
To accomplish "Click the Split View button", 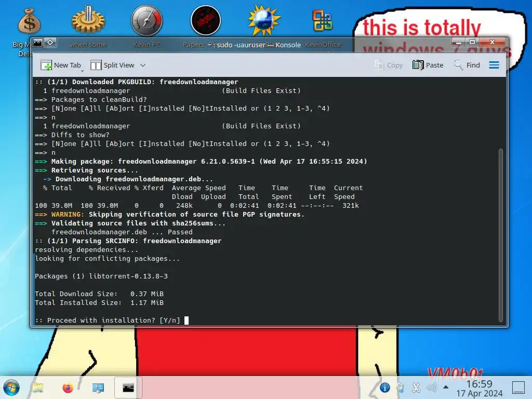I will click(112, 65).
